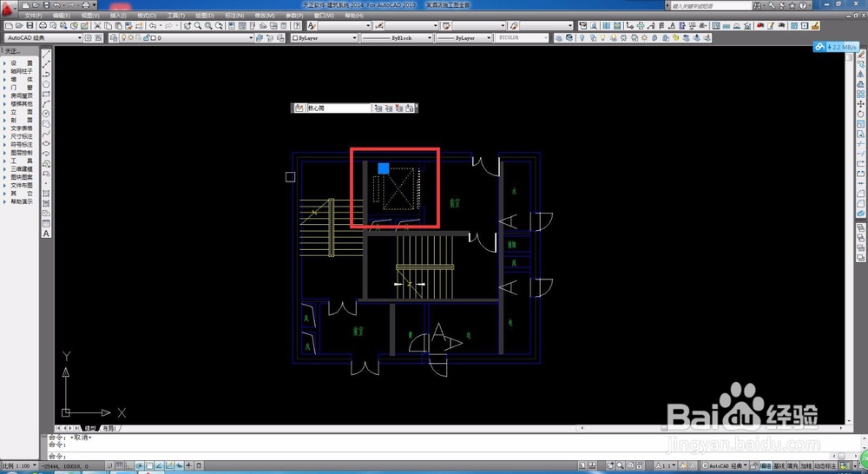This screenshot has width=868, height=474.
Task: Click the AutoCAD red A application button
Action: coord(9,9)
